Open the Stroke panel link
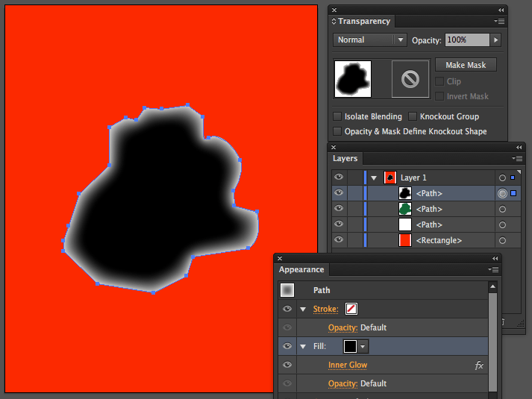Screen dimensions: 532x399 [x=326, y=310]
